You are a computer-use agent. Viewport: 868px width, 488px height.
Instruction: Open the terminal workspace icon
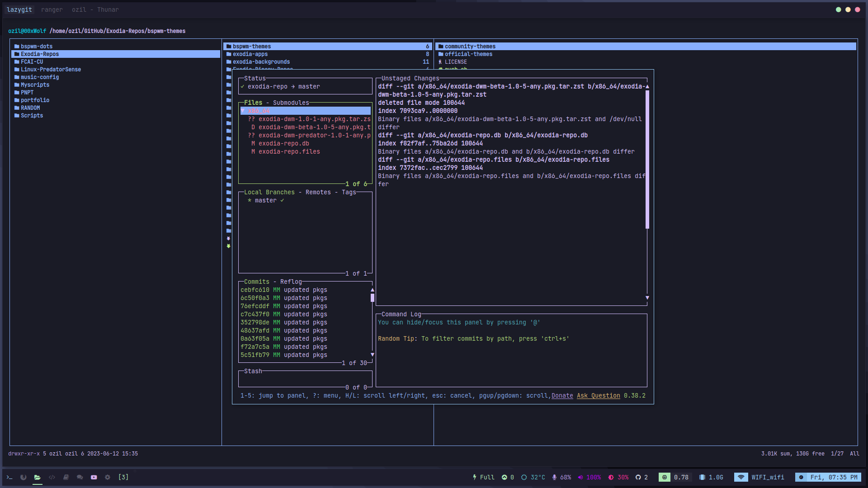click(x=9, y=477)
